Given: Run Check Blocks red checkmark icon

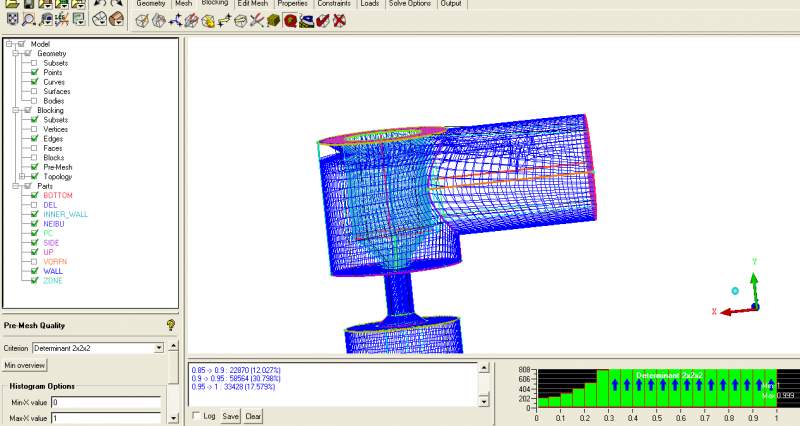Looking at the screenshot, I should pyautogui.click(x=322, y=20).
